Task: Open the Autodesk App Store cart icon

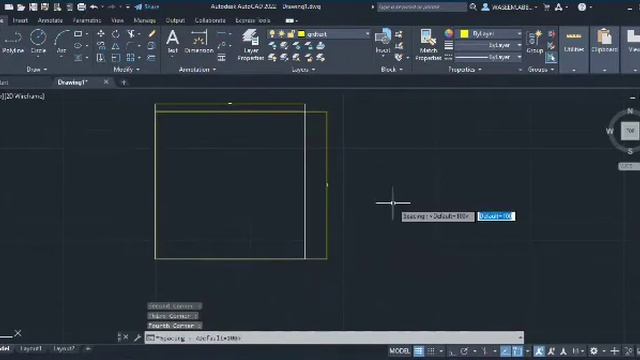Action: pos(547,7)
